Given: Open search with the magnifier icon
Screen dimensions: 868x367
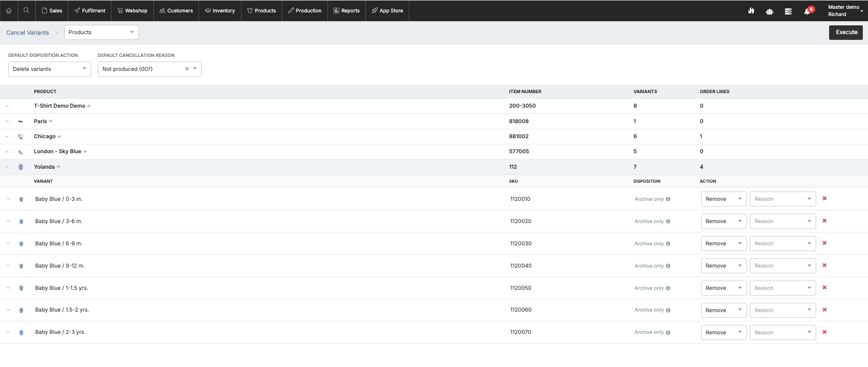Looking at the screenshot, I should [x=26, y=10].
